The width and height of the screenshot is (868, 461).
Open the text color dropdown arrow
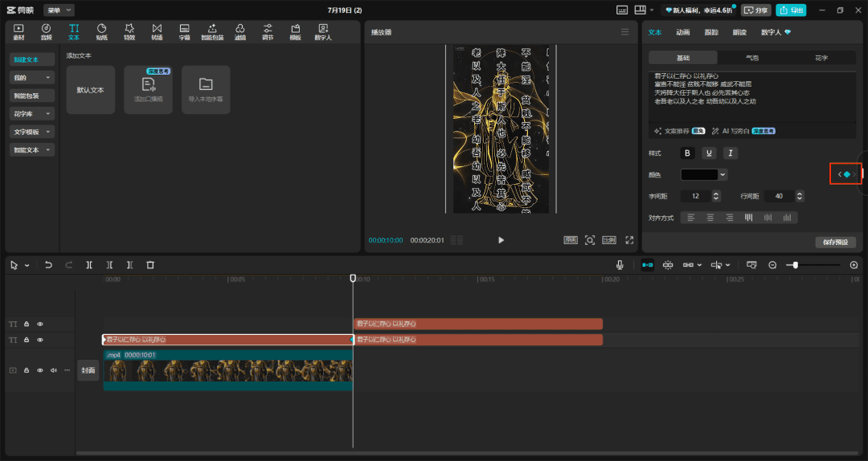click(x=723, y=174)
